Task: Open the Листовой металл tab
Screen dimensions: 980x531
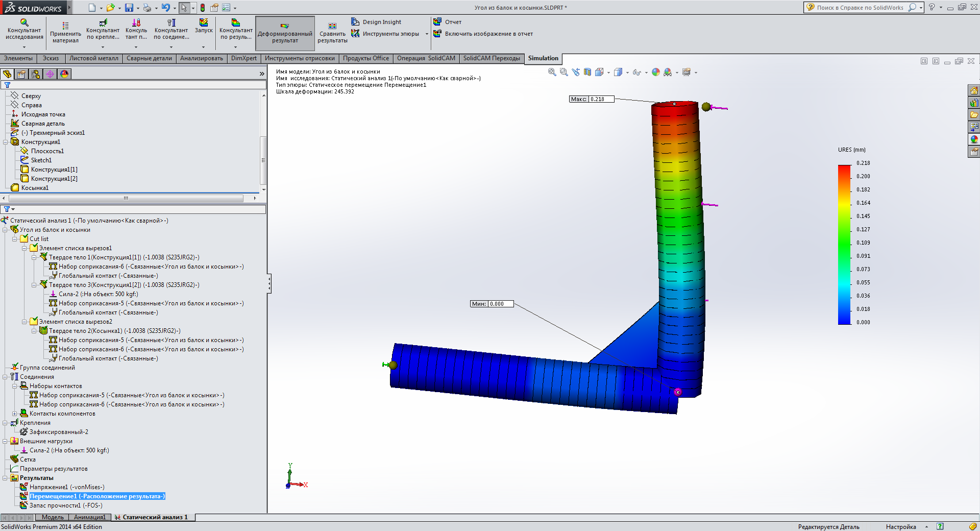Action: 93,58
